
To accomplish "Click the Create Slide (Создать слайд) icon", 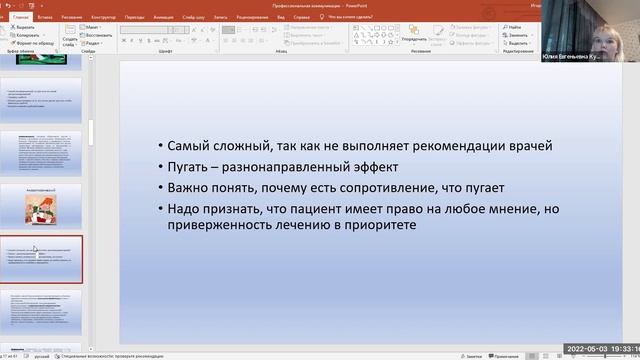I will coord(70,30).
